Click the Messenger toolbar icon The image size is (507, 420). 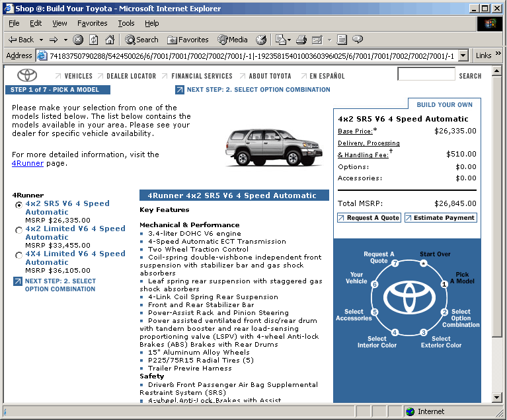[x=358, y=40]
